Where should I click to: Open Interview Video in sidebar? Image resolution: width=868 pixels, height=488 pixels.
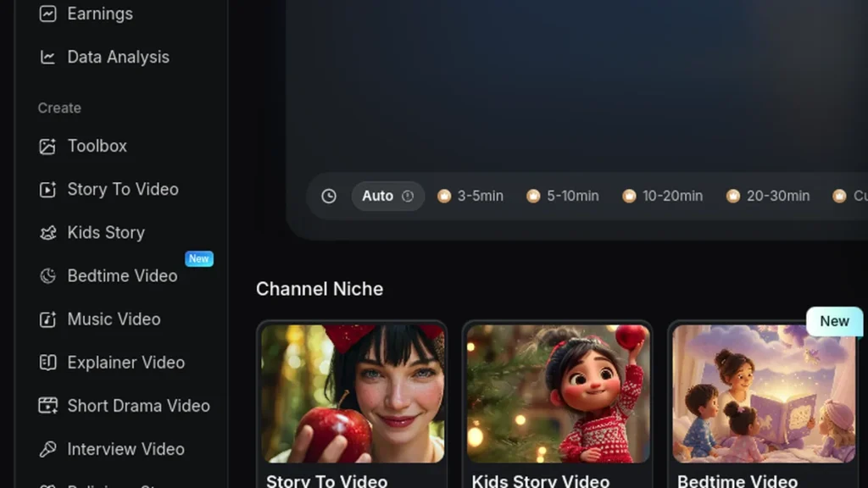(x=125, y=449)
